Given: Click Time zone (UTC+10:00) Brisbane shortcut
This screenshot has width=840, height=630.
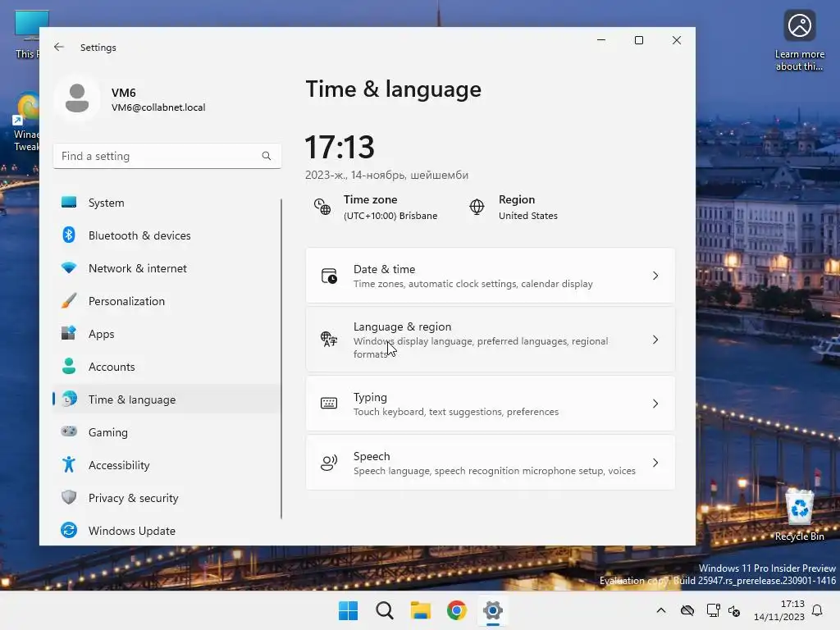Looking at the screenshot, I should [x=376, y=208].
